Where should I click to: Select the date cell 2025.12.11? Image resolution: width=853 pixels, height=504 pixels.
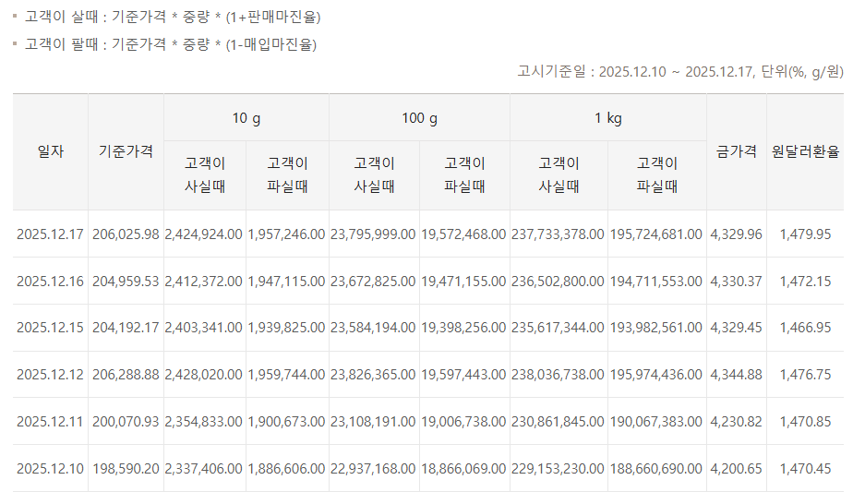pyautogui.click(x=50, y=422)
